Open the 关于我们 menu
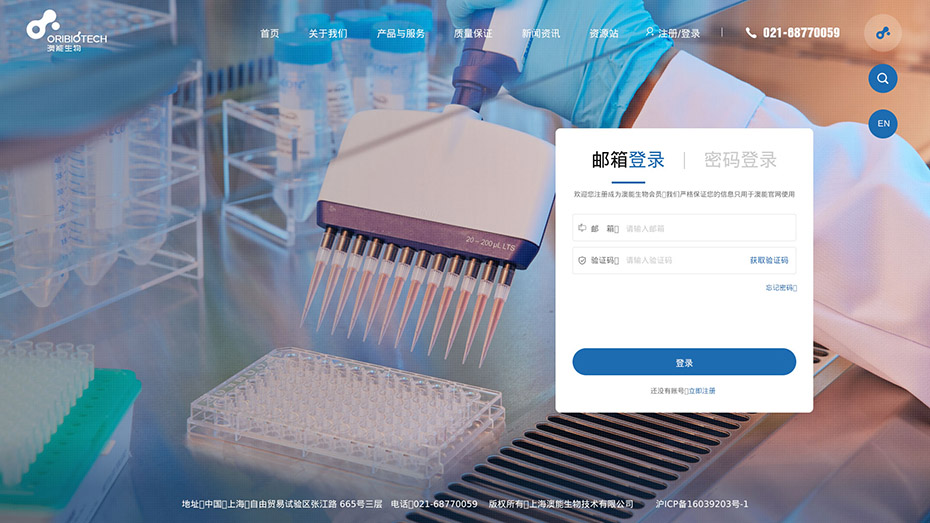 [x=327, y=33]
